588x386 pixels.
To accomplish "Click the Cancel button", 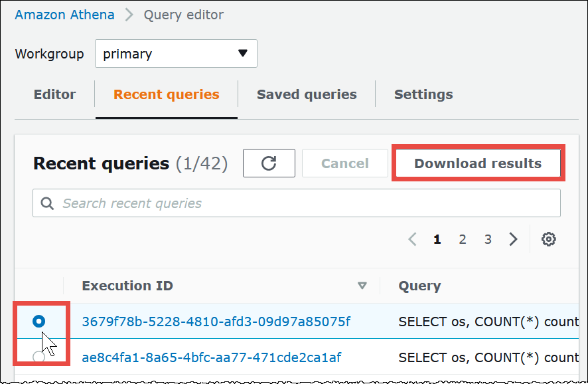I will 345,163.
